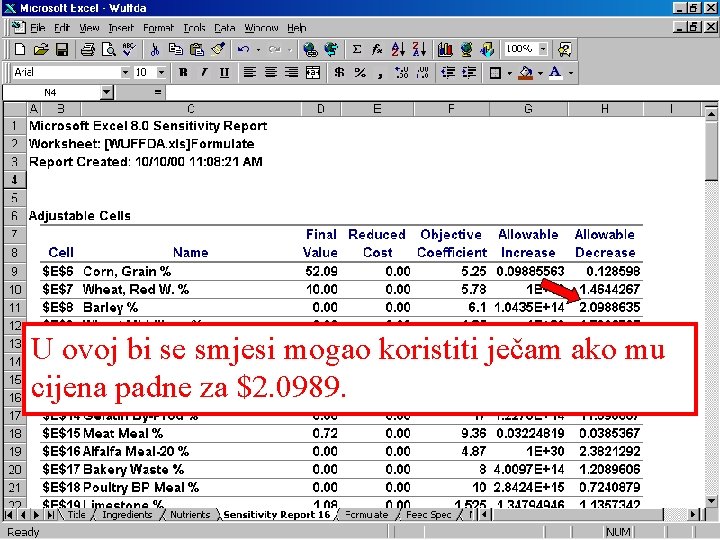Viewport: 720px width, 540px height.
Task: Click the AutoSum sigma icon
Action: 356,49
